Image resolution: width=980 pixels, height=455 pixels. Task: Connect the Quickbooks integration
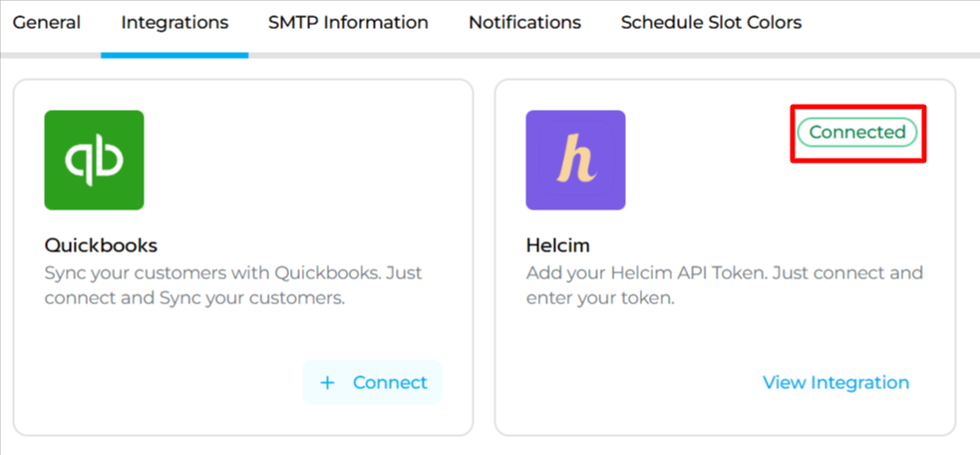click(372, 382)
